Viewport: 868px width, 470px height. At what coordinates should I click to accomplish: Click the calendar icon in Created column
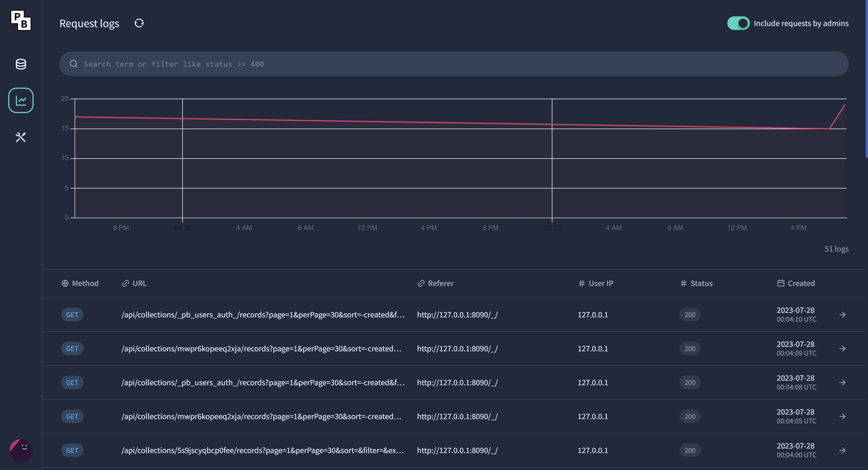pyautogui.click(x=781, y=283)
